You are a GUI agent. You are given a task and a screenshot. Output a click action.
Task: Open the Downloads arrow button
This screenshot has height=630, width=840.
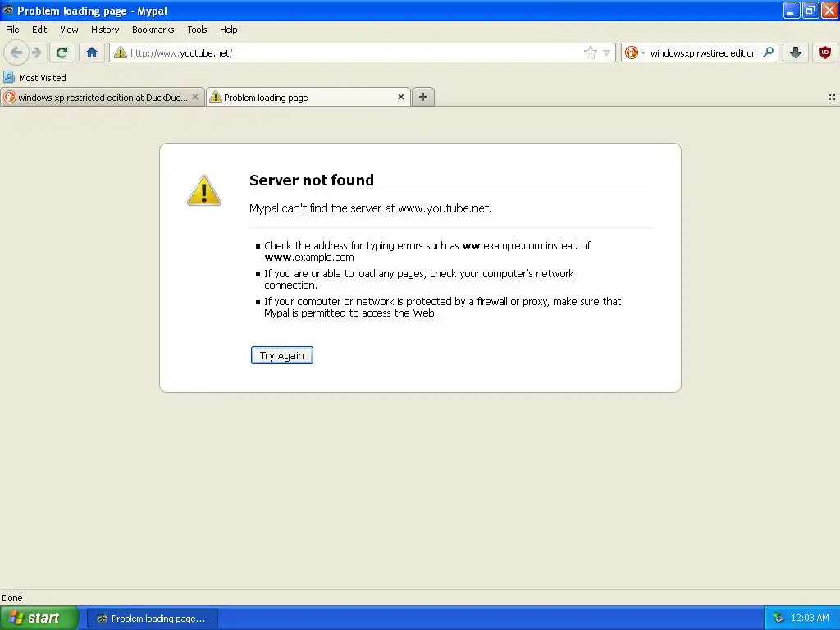pos(796,52)
